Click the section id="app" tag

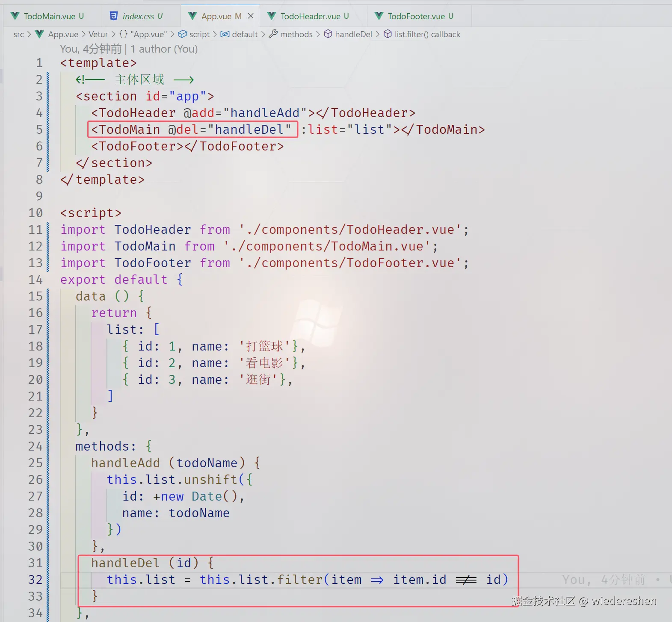[x=145, y=96]
